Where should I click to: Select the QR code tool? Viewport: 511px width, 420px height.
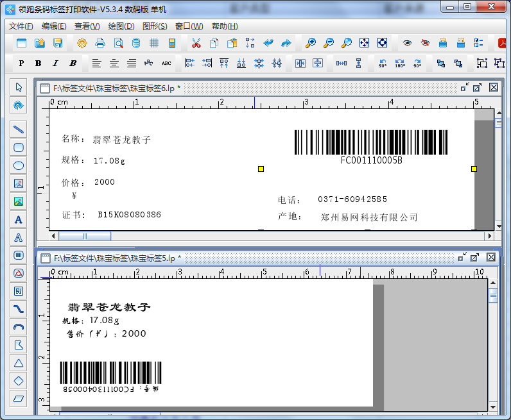[19, 291]
